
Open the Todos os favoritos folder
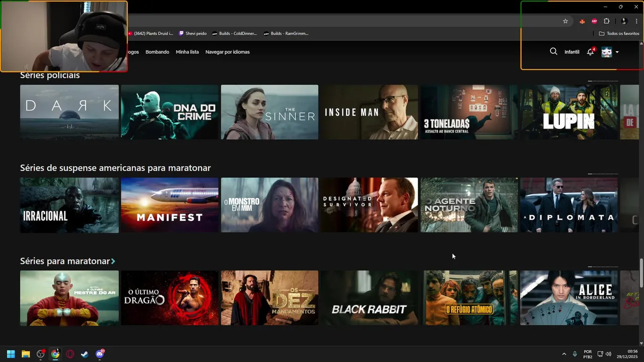(619, 34)
